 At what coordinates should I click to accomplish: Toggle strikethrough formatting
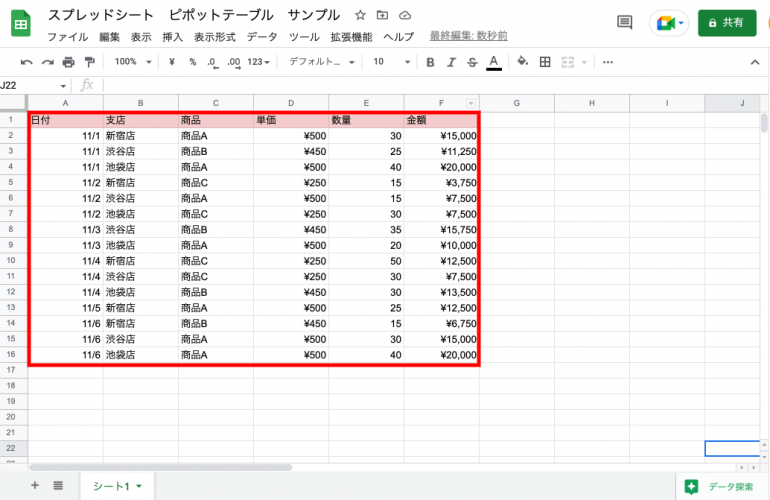(x=472, y=62)
